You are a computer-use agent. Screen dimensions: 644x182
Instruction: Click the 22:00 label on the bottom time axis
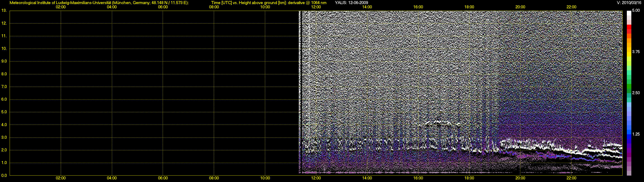coord(571,178)
